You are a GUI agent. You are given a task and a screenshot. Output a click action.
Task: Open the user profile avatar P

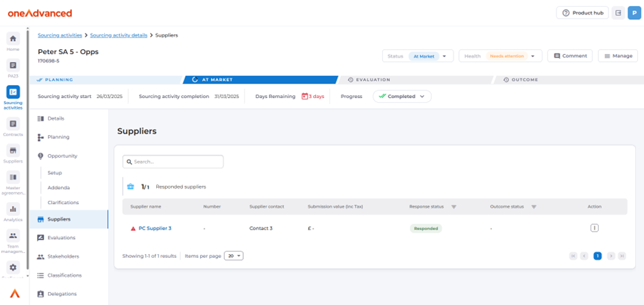click(634, 13)
